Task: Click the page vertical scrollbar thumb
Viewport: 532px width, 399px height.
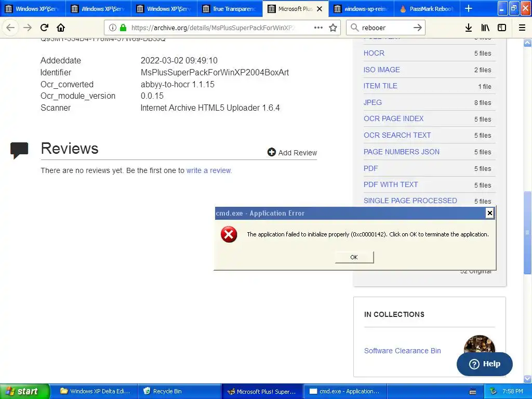Action: (527, 232)
